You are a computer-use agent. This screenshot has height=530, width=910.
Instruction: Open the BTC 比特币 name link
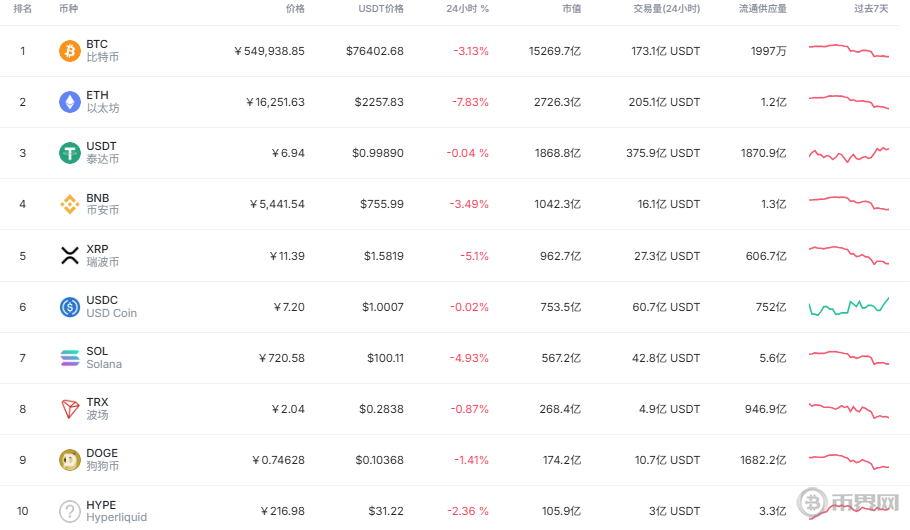pos(102,51)
